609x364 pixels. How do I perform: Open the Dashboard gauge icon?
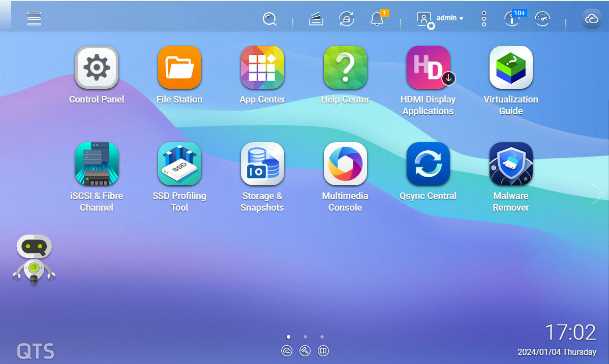tap(542, 19)
